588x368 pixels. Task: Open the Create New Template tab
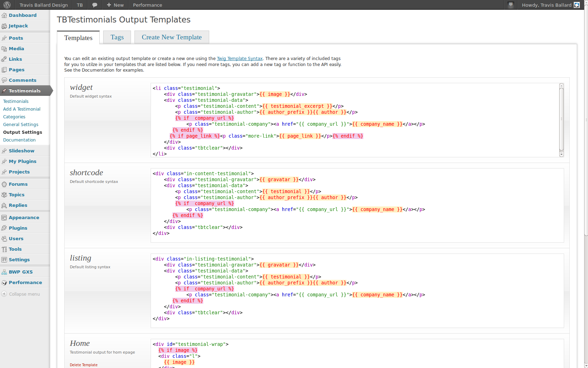click(x=172, y=37)
